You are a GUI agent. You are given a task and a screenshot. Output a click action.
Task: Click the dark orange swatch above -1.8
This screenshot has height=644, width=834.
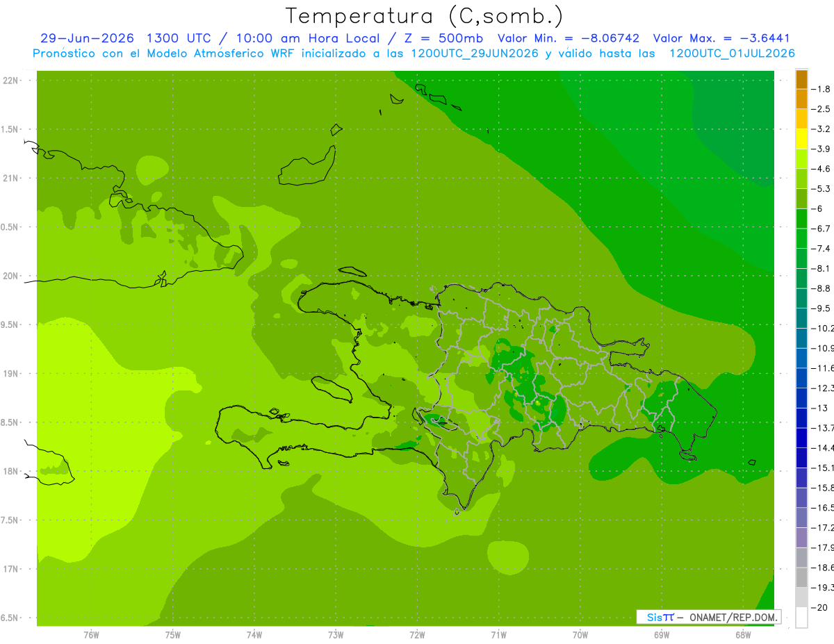coord(801,79)
